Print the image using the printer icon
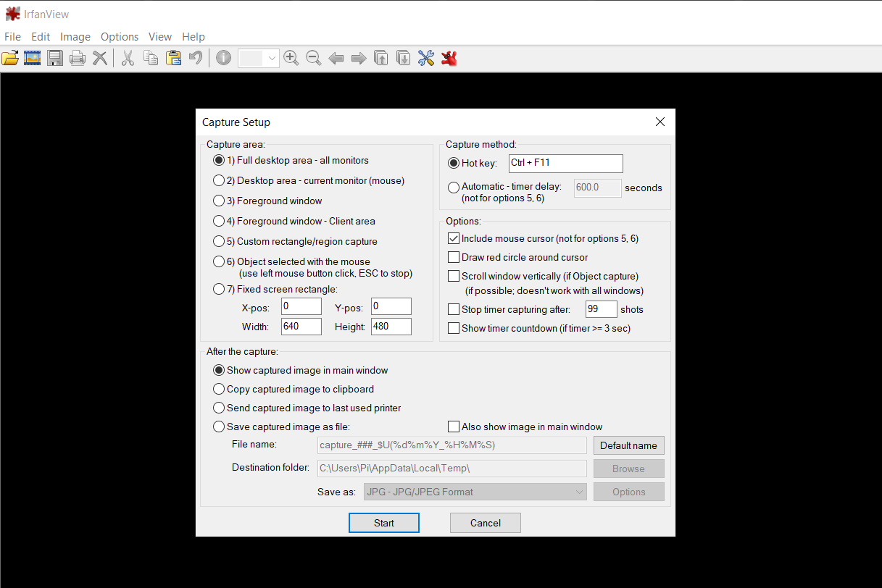 pos(78,58)
